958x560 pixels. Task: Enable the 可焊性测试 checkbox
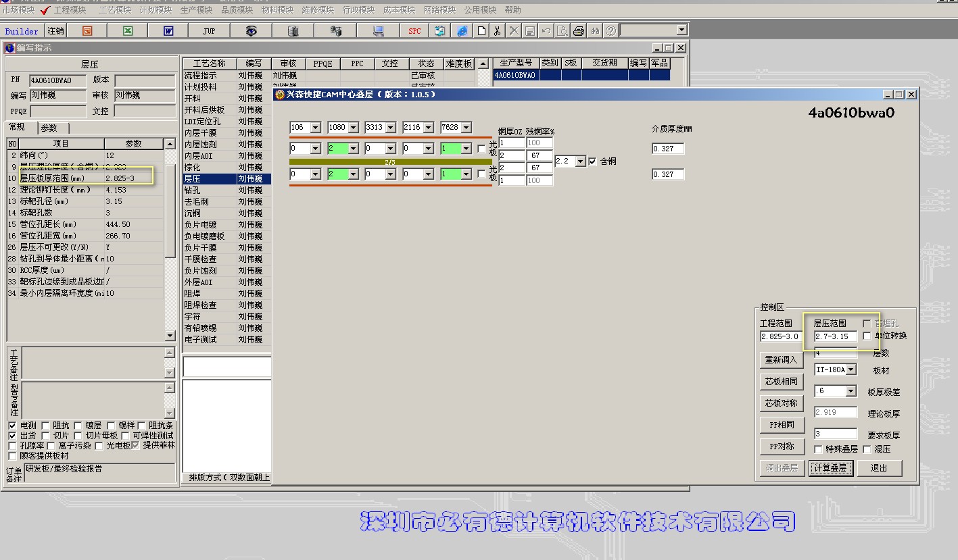(x=127, y=436)
